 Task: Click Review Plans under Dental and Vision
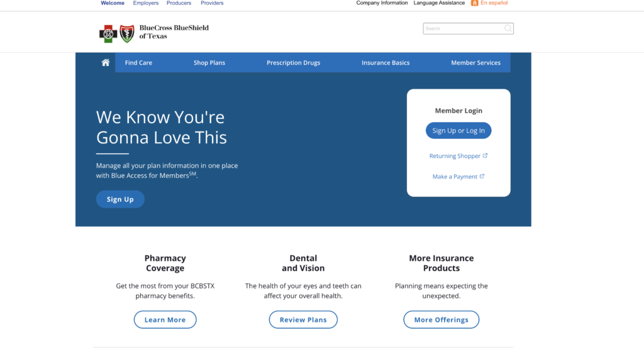click(303, 319)
